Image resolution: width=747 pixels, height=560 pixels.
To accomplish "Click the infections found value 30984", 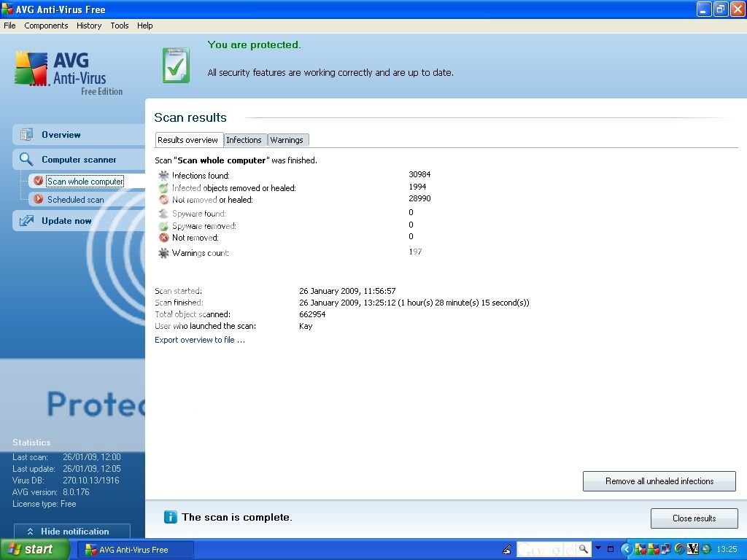I will pos(419,174).
